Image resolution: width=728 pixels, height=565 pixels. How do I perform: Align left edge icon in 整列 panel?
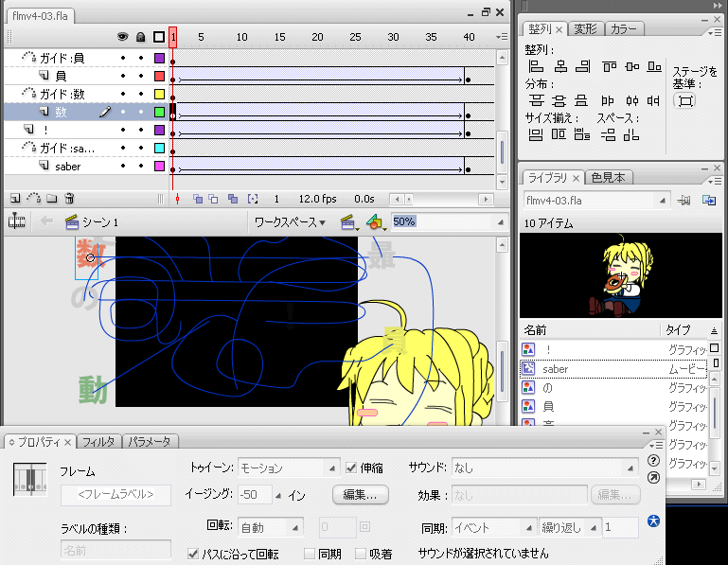coord(536,66)
